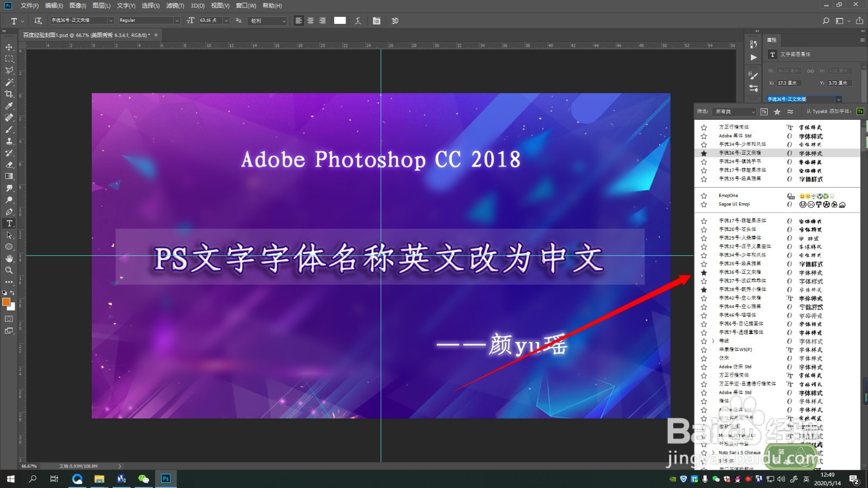Unfavorite 字魂36号-正文宋楷 in the recent fonts
Viewport: 868px width, 488px height.
coord(704,153)
